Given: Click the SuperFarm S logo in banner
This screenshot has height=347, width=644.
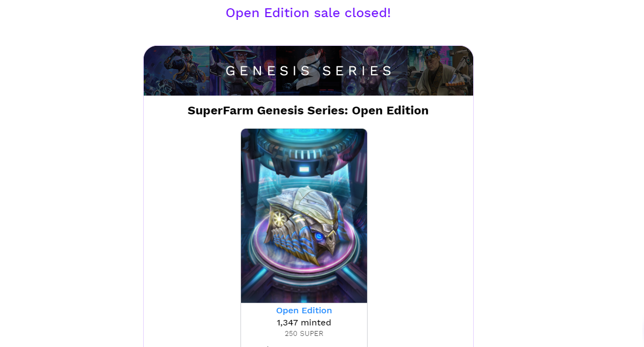Looking at the screenshot, I should pyautogui.click(x=308, y=71).
